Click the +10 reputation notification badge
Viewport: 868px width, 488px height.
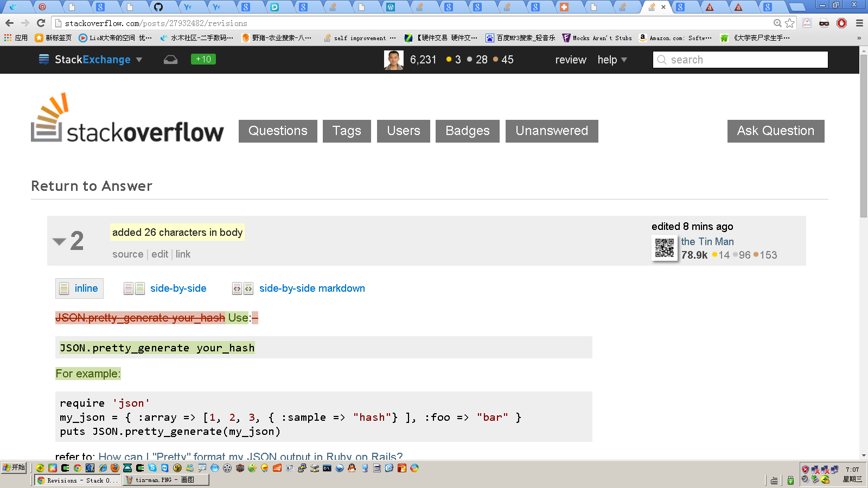[203, 59]
